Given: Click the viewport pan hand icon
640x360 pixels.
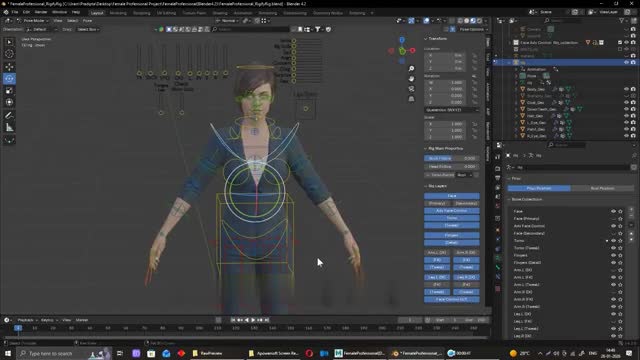Looking at the screenshot, I should point(411,78).
